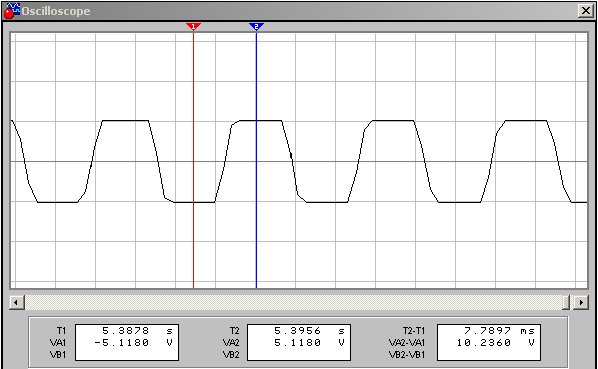Click the VB2-VB1 label

[x=407, y=355]
